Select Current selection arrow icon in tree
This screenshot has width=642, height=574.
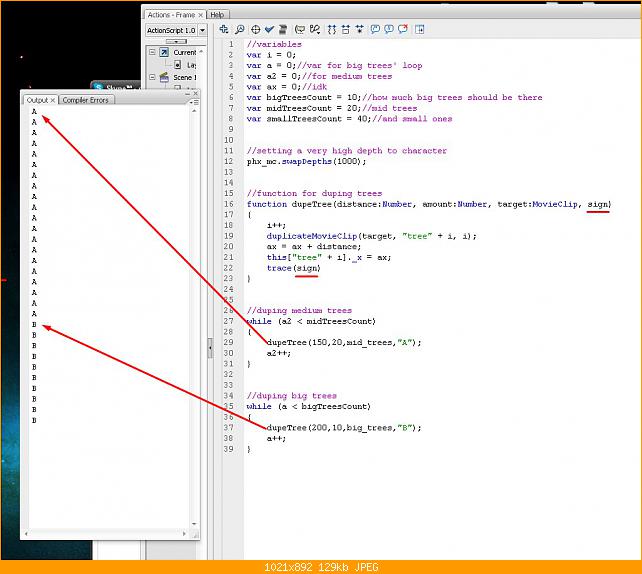[164, 52]
